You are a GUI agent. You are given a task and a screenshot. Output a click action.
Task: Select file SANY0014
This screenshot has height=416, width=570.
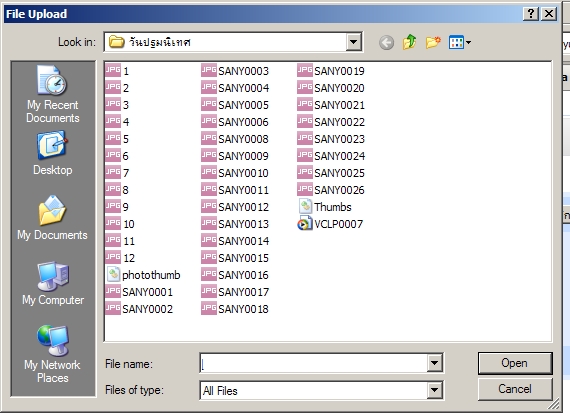click(x=235, y=241)
